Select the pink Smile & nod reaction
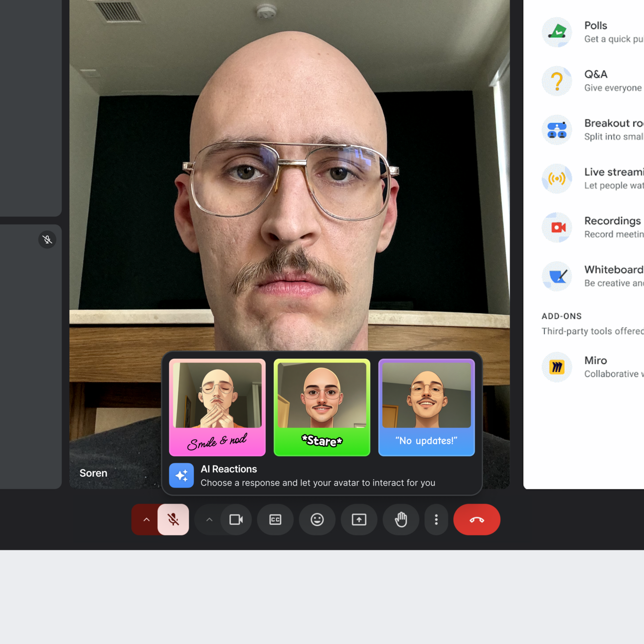 pyautogui.click(x=217, y=407)
